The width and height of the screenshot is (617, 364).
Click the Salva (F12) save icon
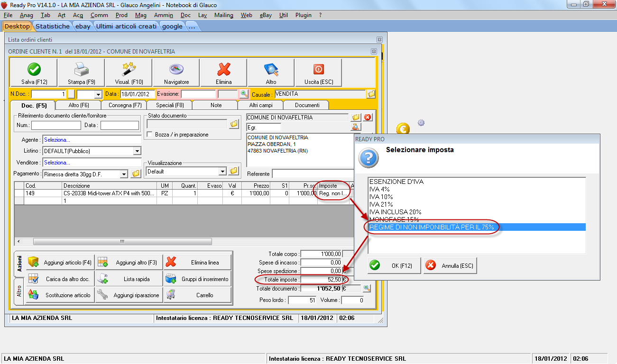coord(34,73)
